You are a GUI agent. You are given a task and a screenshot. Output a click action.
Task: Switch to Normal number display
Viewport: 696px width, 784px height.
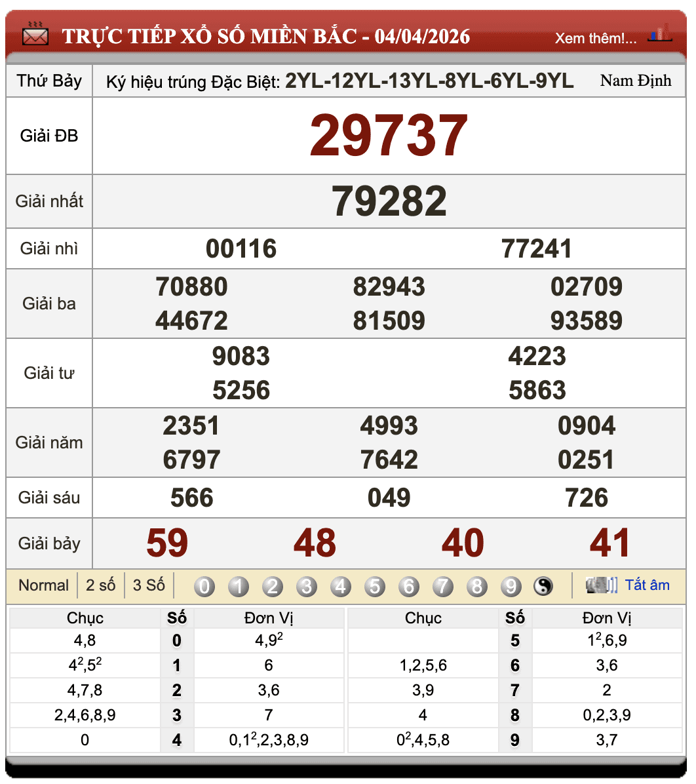pyautogui.click(x=43, y=585)
